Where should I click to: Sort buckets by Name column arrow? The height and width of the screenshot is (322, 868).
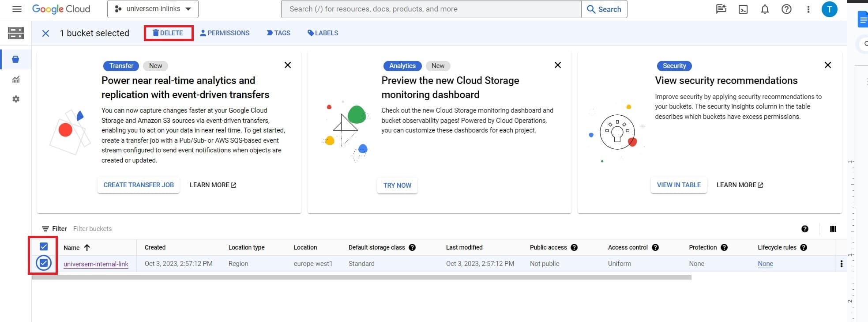pos(87,247)
